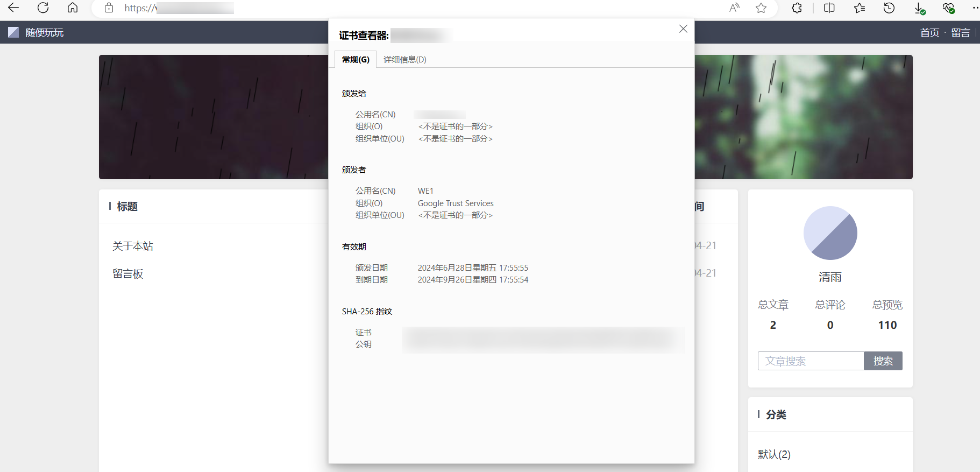Switch to the 详细信息(D) tab

(404, 59)
